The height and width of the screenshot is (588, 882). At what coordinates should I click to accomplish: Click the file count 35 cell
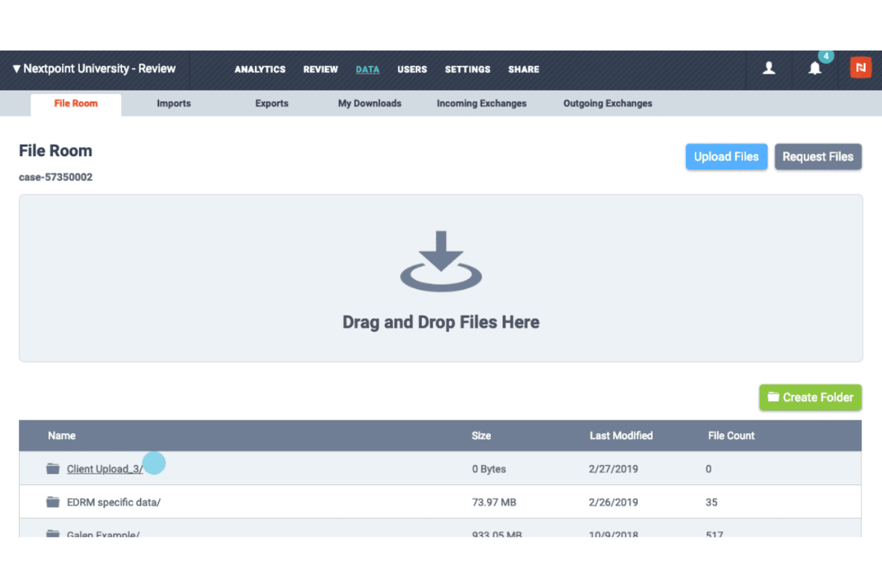(x=712, y=502)
